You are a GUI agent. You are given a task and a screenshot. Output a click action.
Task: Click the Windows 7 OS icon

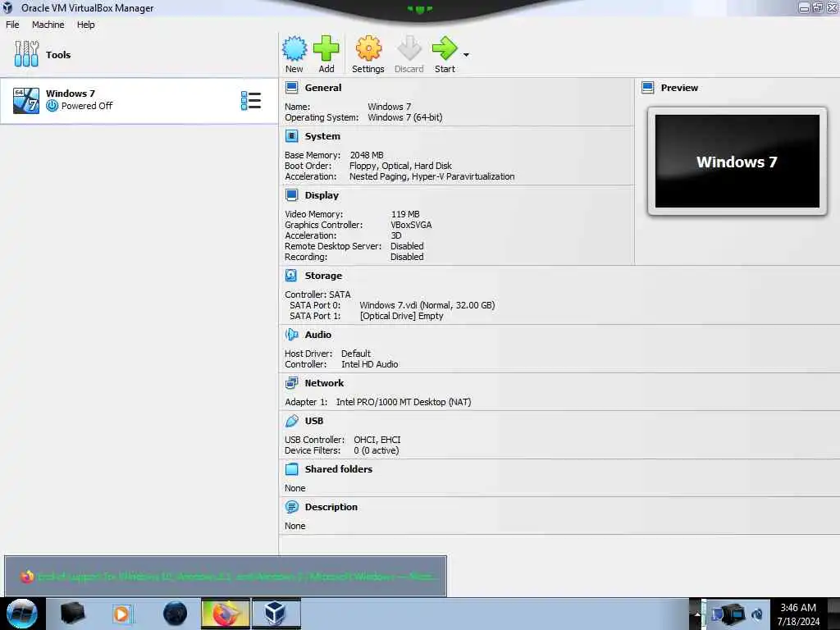click(x=26, y=101)
